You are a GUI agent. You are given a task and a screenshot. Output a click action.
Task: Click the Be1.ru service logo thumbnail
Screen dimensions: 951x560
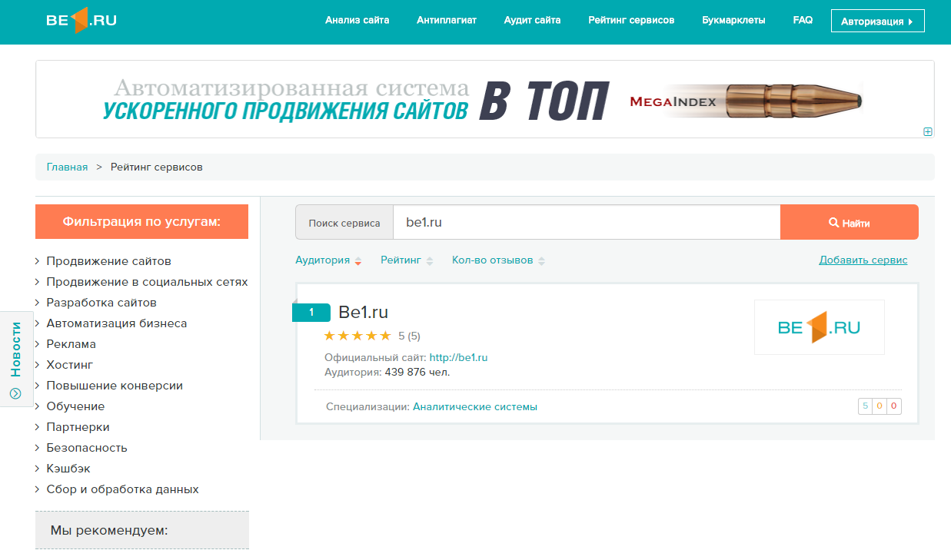(819, 327)
